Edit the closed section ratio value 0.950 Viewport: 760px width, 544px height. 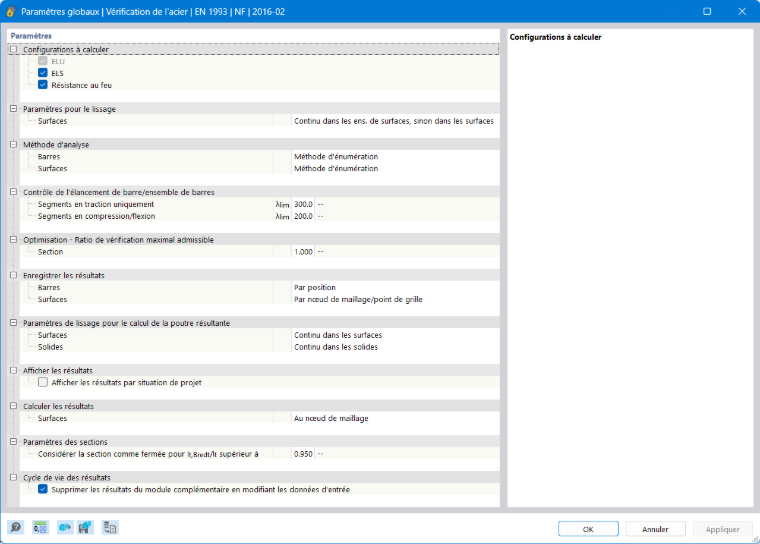coord(303,454)
